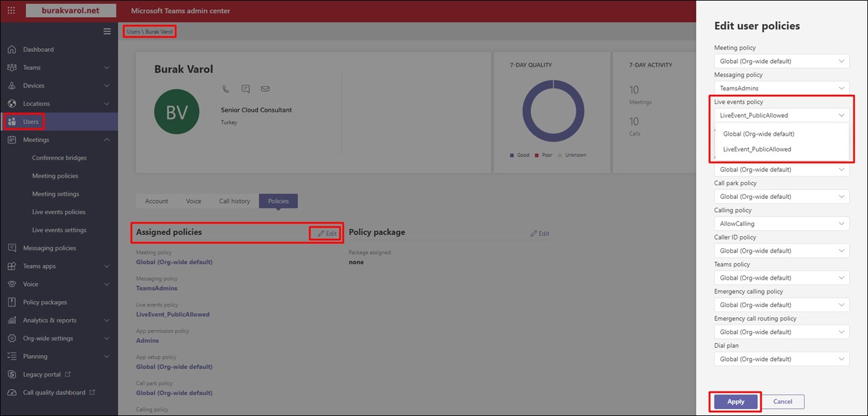This screenshot has height=416, width=868.
Task: Click the Policy packages icon
Action: click(x=12, y=302)
